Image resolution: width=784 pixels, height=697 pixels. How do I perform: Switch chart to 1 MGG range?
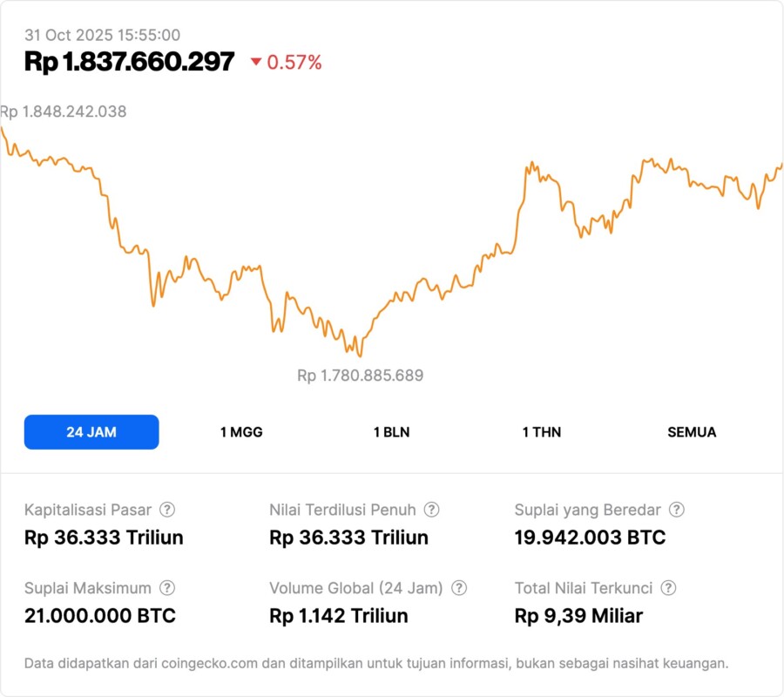(241, 432)
